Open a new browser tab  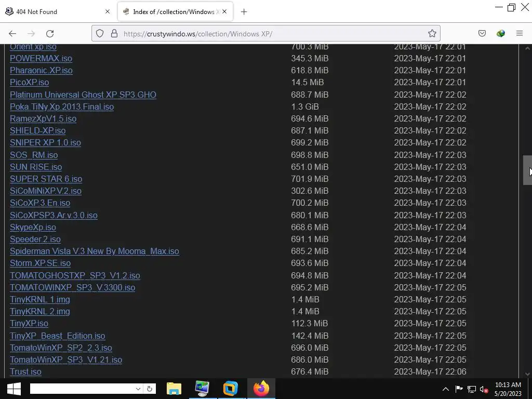[244, 12]
